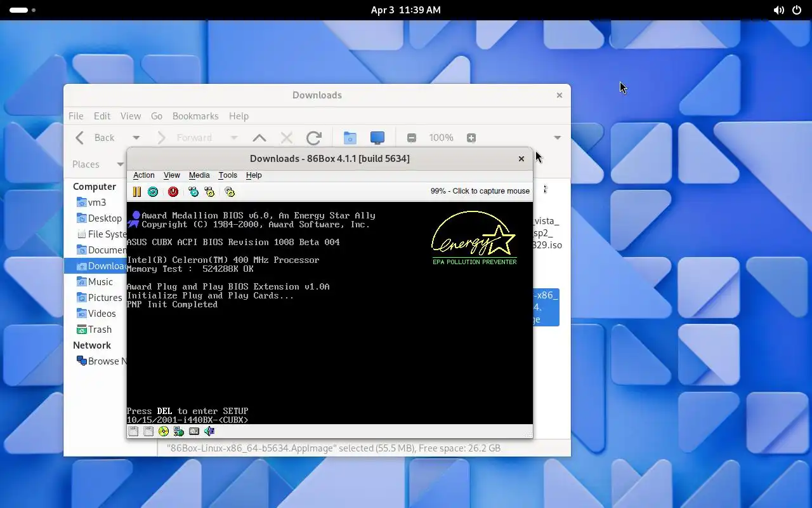Open the Action menu in 86Box

144,175
